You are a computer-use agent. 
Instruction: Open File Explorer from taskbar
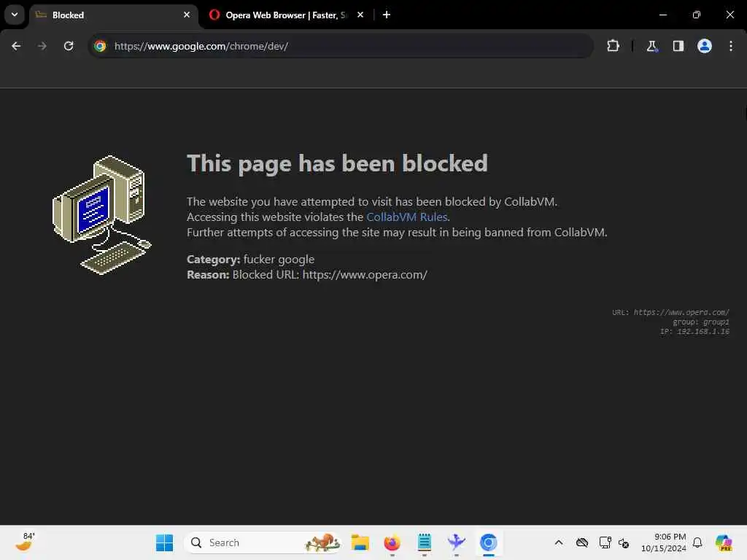click(360, 542)
